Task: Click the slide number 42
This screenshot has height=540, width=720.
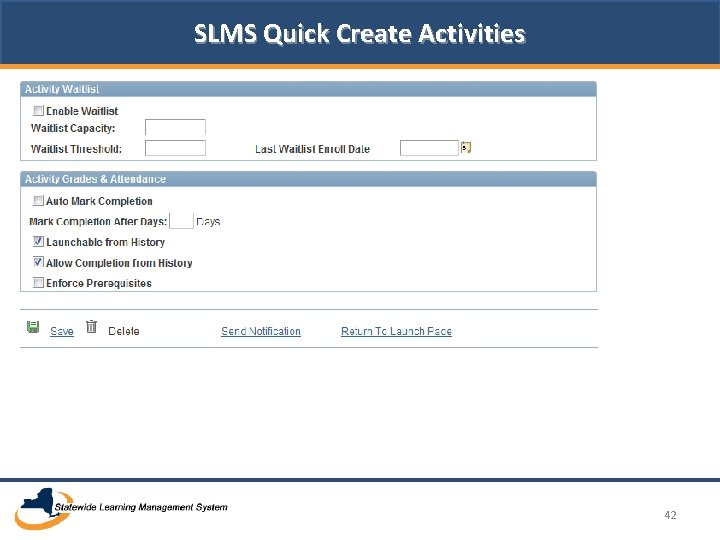Action: pyautogui.click(x=670, y=515)
